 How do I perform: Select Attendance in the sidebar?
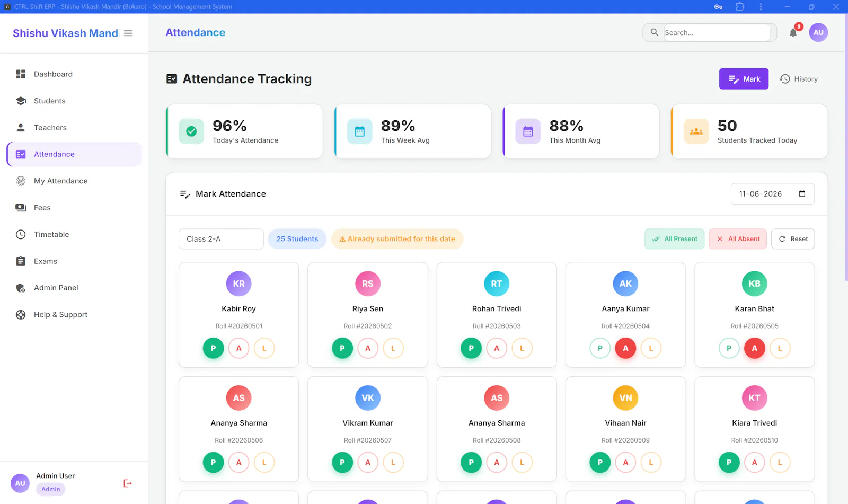(x=74, y=154)
